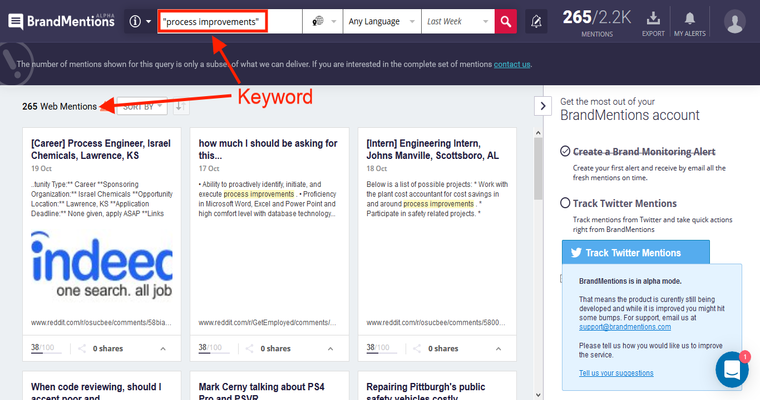This screenshot has width=760, height=400.
Task: Click the '18 Oct' date on third card
Action: pyautogui.click(x=377, y=169)
